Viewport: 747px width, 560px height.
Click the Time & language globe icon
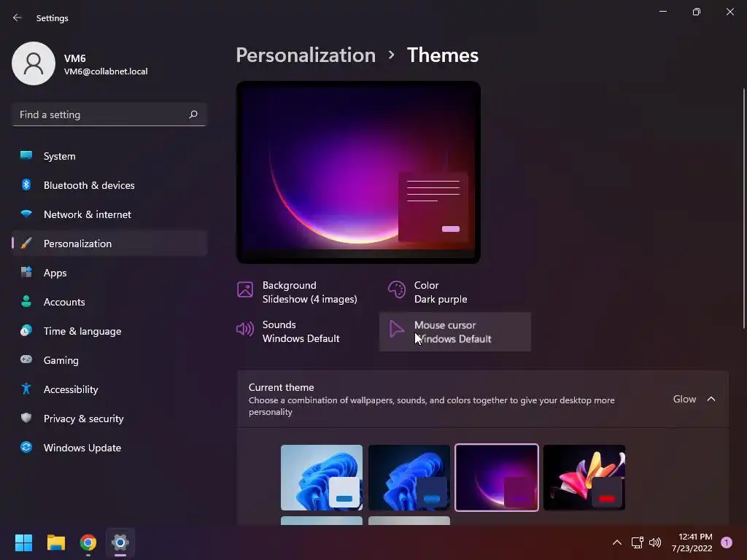[26, 330]
